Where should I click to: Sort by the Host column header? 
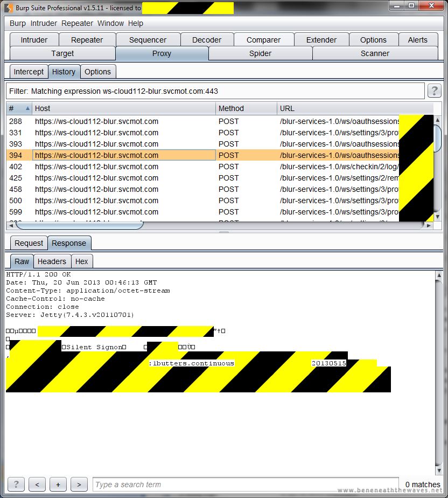coord(124,108)
